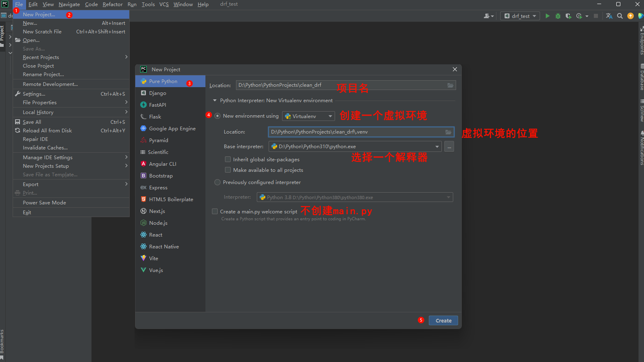Select Scientific project type
Image resolution: width=644 pixels, height=362 pixels.
point(170,152)
